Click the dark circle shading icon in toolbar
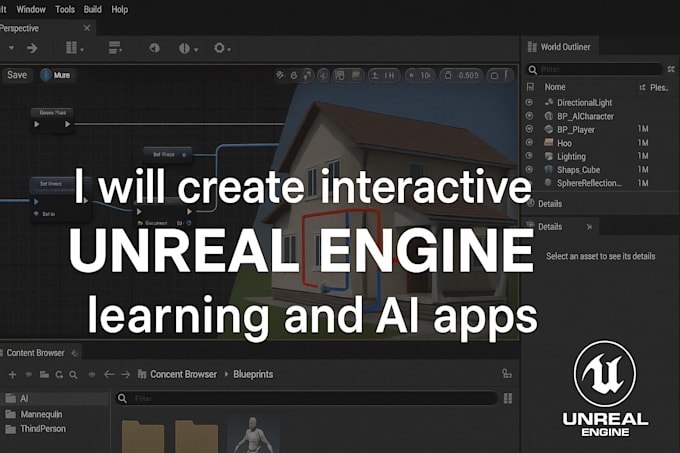The image size is (680, 453). (154, 48)
